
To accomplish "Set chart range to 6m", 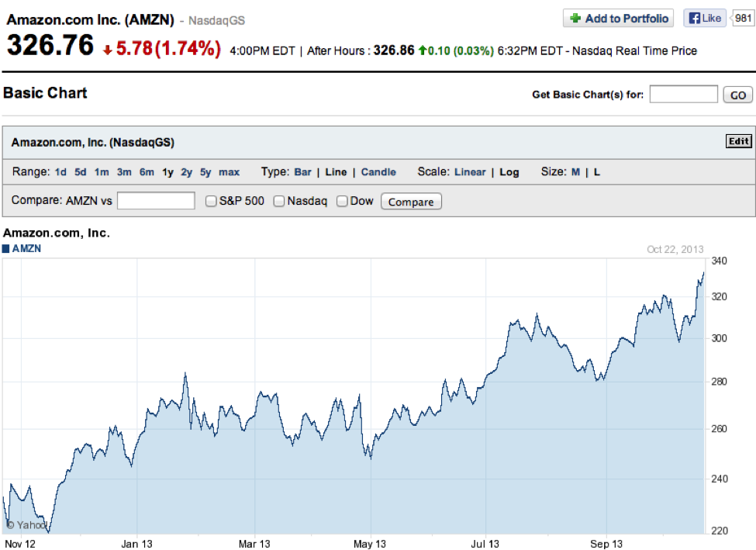I will (x=147, y=172).
